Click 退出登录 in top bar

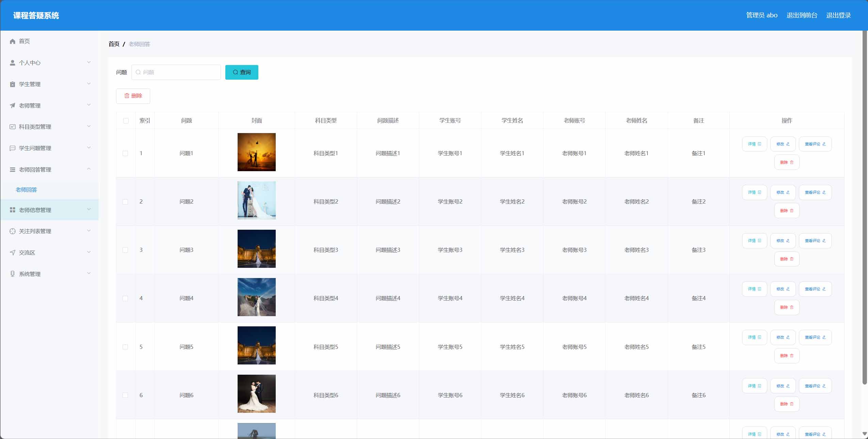839,15
